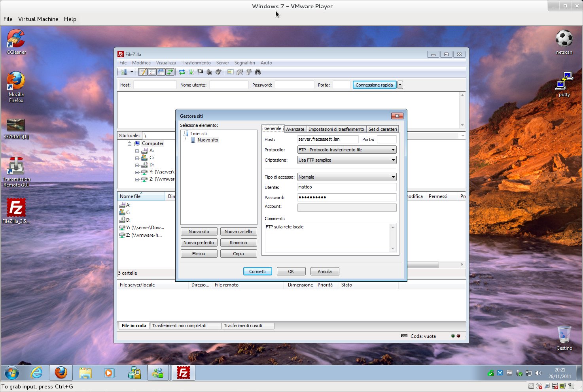Expand the C: drive in local tree
583x392 pixels.
(137, 158)
